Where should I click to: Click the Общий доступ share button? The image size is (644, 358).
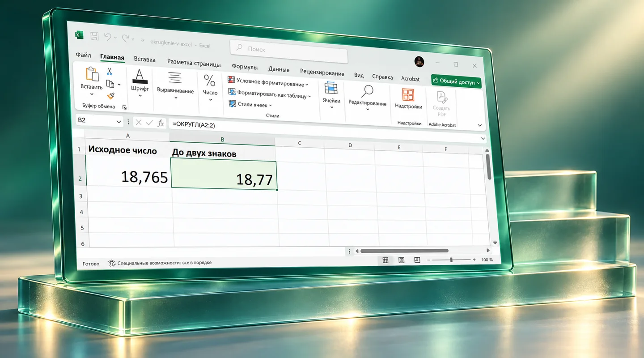click(x=456, y=82)
